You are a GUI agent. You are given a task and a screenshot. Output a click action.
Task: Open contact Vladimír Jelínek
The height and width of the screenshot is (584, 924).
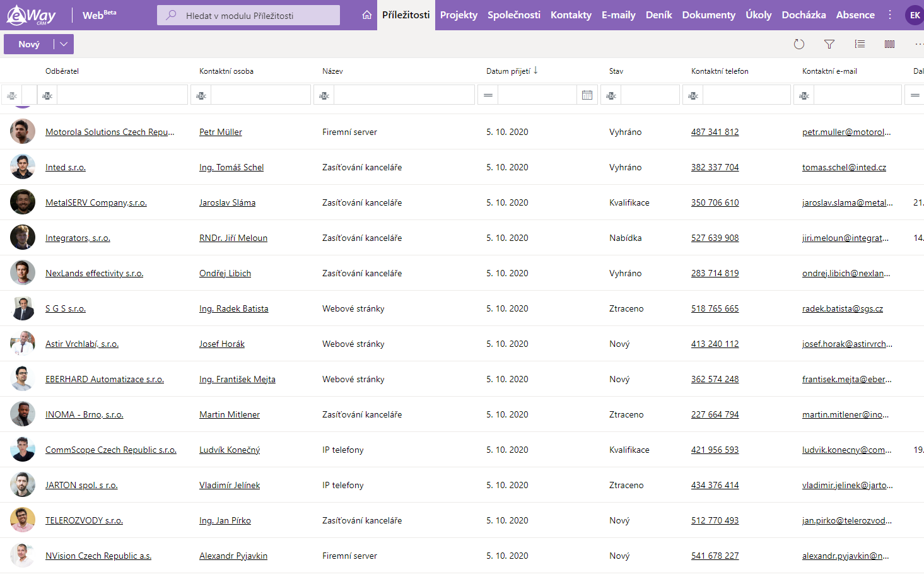[230, 485]
